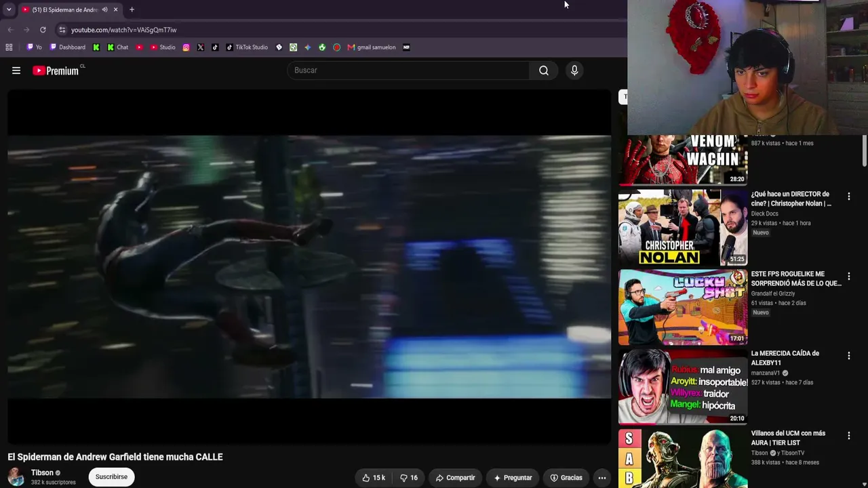
Task: Click the Gracias button
Action: (566, 478)
